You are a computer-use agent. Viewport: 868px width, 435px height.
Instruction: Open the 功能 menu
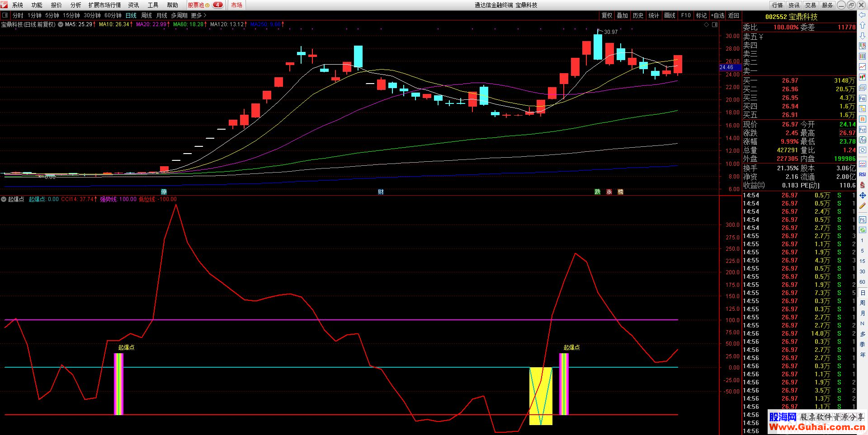tap(37, 5)
